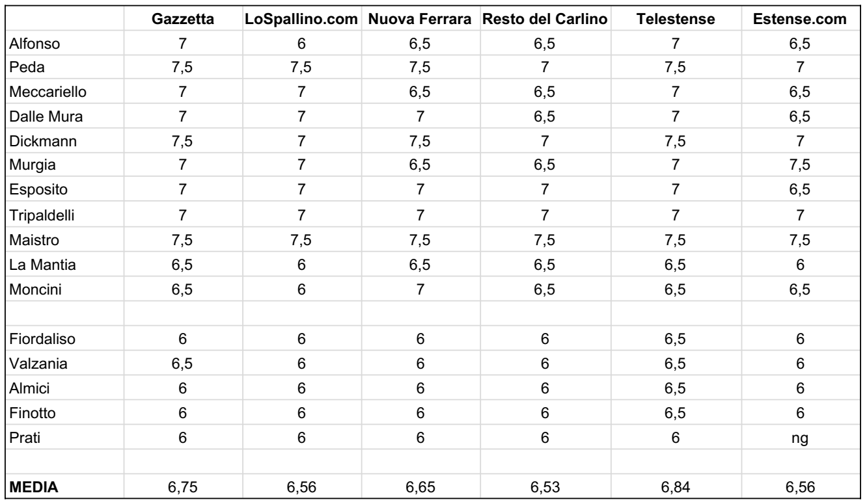Click the 6,65 Nuova Ferrara average
Image resolution: width=867 pixels, height=504 pixels.
tap(420, 487)
